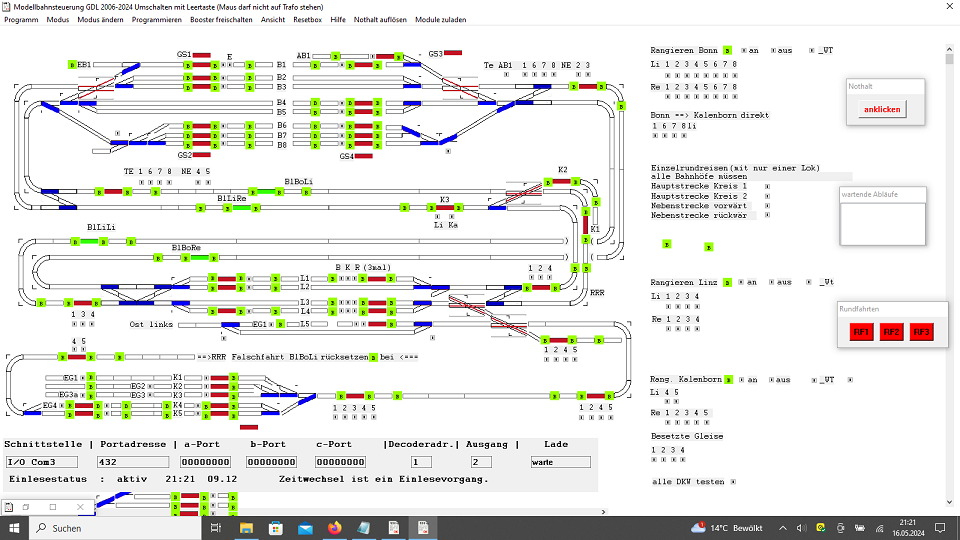Open Ansicht menu
Image resolution: width=960 pixels, height=540 pixels.
tap(272, 20)
